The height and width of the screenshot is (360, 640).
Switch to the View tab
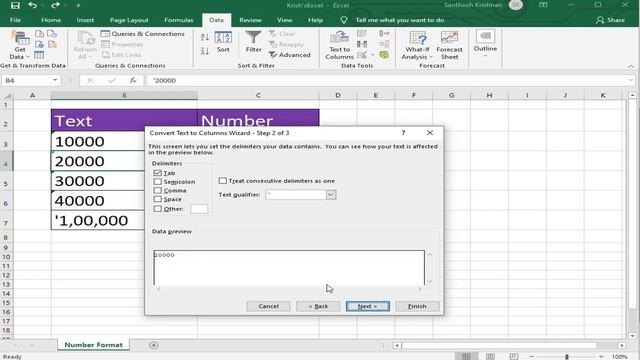284,20
